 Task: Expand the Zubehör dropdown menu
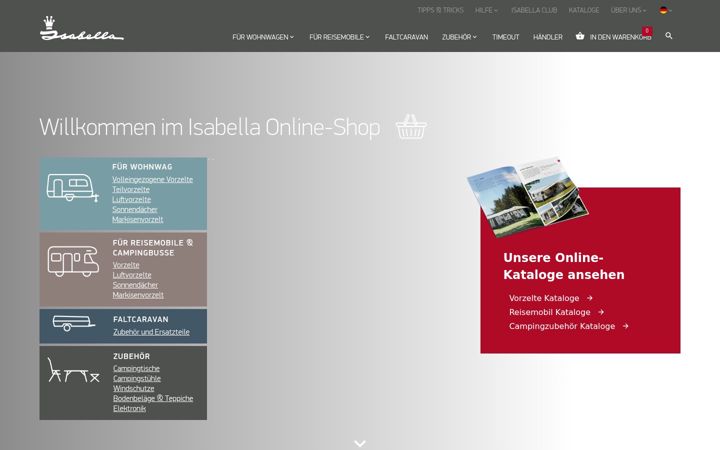click(x=459, y=37)
